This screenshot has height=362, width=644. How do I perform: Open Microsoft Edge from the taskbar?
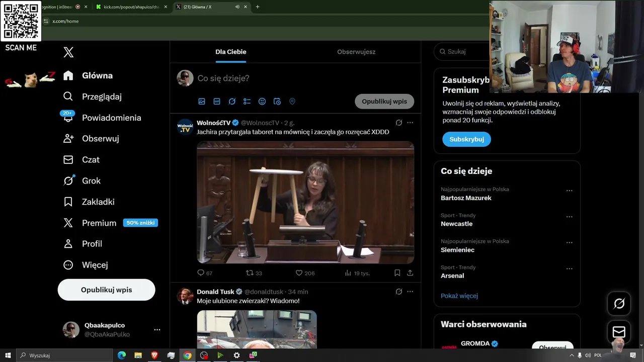(x=122, y=355)
